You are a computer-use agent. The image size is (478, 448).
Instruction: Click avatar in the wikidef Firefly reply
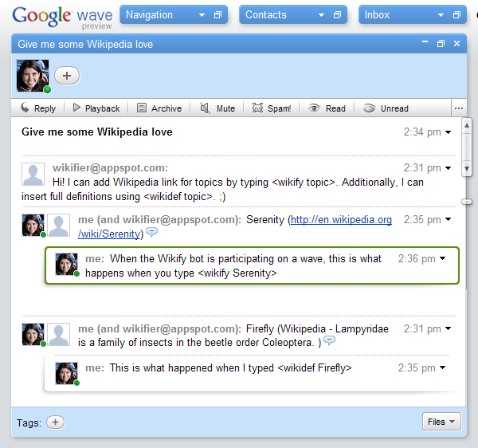point(66,373)
